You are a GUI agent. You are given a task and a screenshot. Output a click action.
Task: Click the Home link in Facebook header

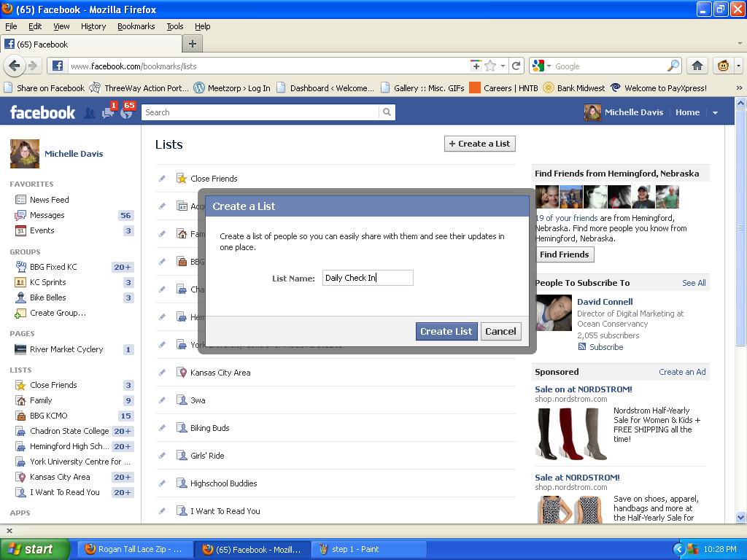687,112
